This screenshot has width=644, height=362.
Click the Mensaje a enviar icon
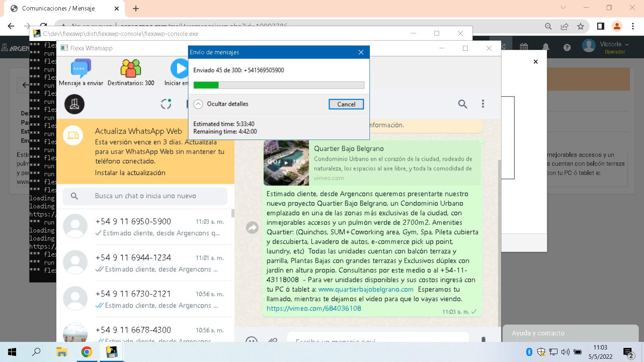(81, 69)
